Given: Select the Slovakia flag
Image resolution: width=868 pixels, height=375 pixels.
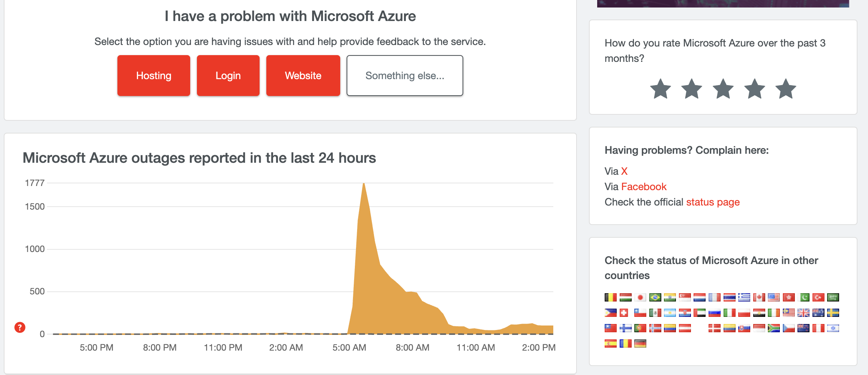Looking at the screenshot, I should (744, 328).
